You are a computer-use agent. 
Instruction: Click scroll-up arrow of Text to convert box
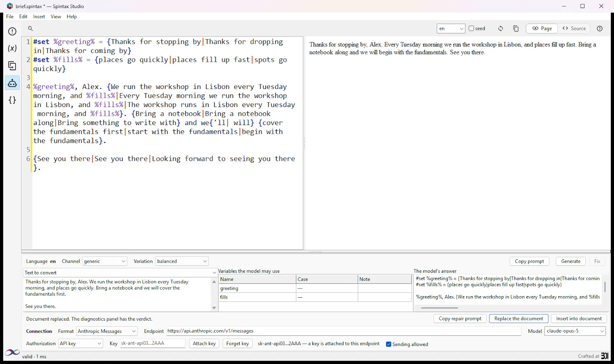click(214, 282)
